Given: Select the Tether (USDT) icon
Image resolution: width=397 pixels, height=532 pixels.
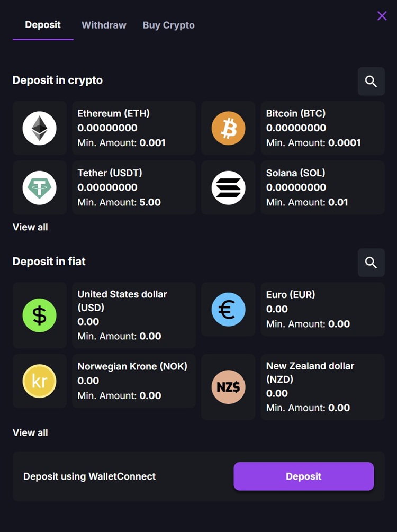Looking at the screenshot, I should coord(39,187).
